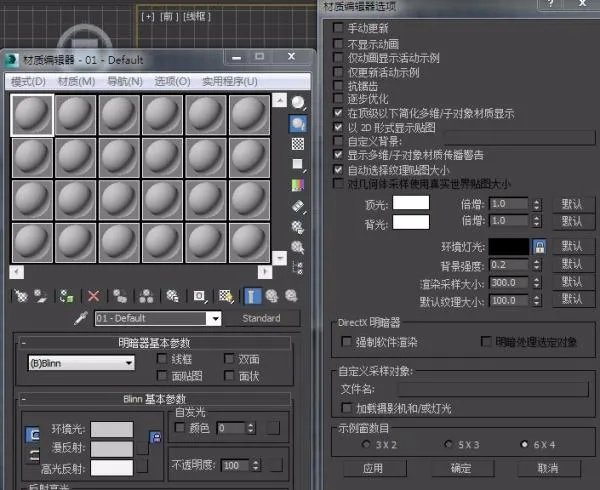Toggle the checkered Background icon
The height and width of the screenshot is (490, 600).
[x=298, y=144]
